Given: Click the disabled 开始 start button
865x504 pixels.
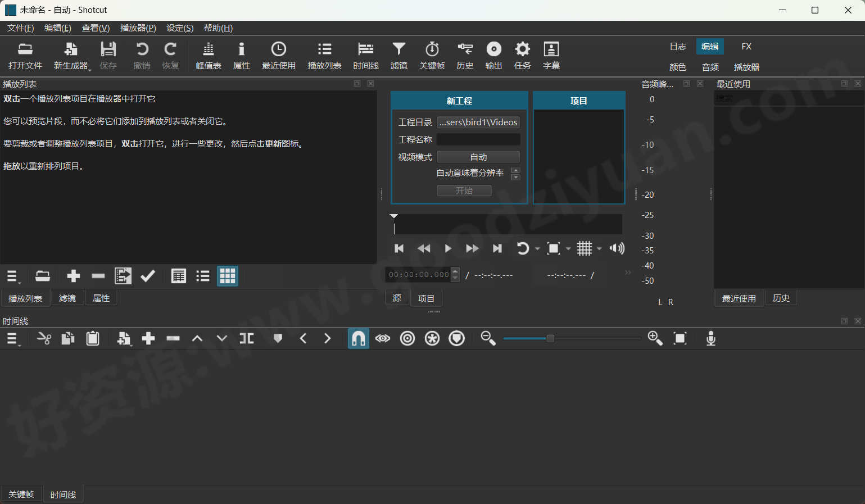Looking at the screenshot, I should coord(464,190).
